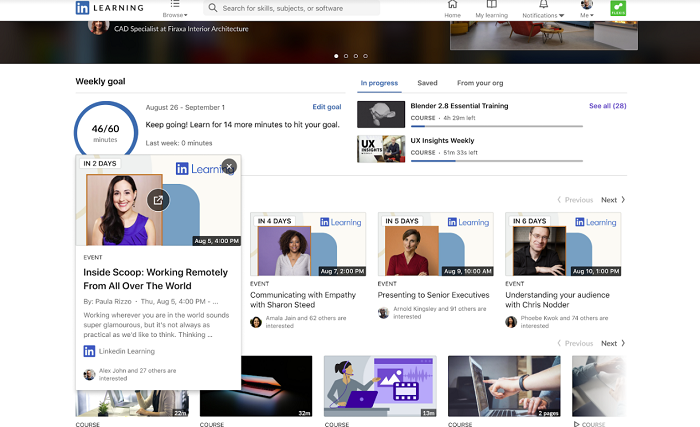Viewport: 700px width, 427px height.
Task: Click 'Last week: 0 minutes' text
Action: point(179,143)
